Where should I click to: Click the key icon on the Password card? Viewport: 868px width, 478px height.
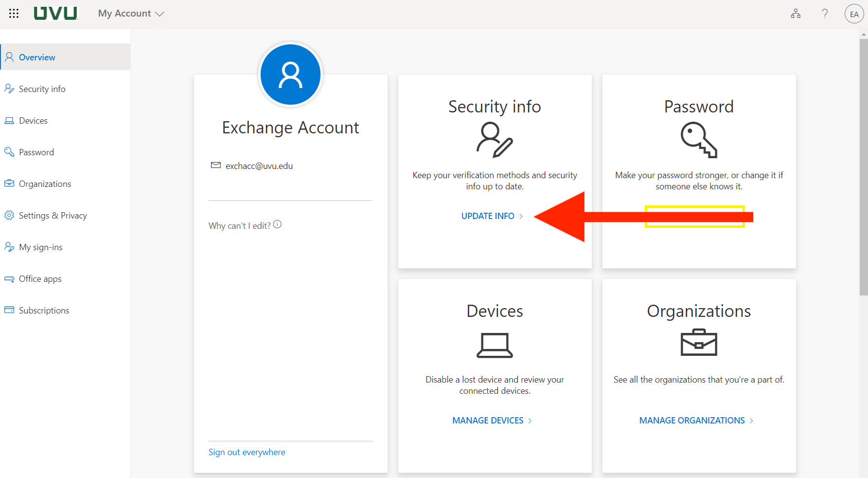[699, 140]
